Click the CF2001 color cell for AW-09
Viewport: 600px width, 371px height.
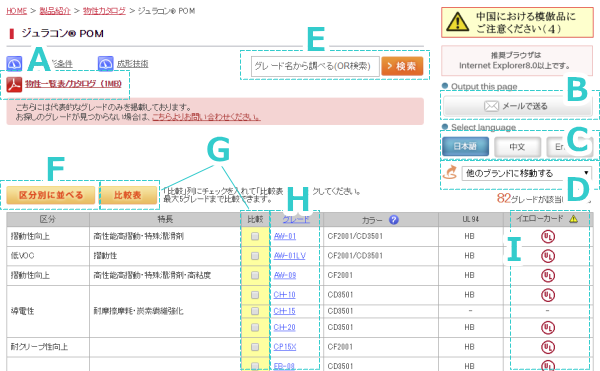coord(381,275)
